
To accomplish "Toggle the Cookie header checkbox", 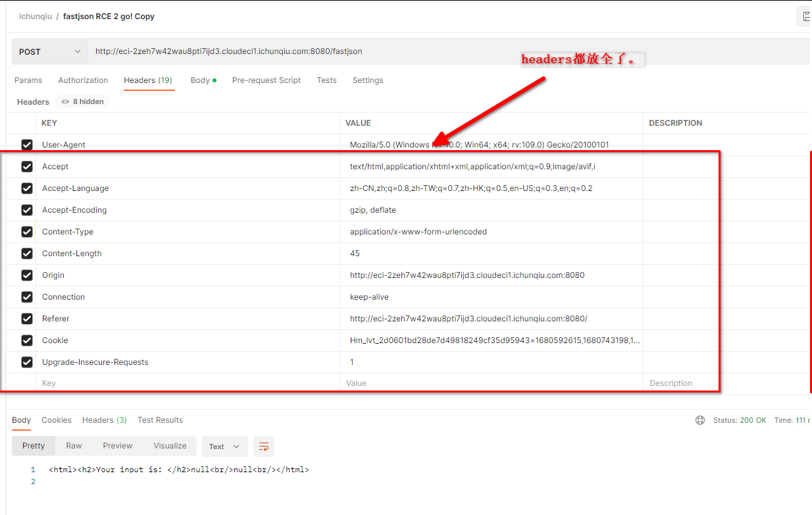I will click(27, 340).
